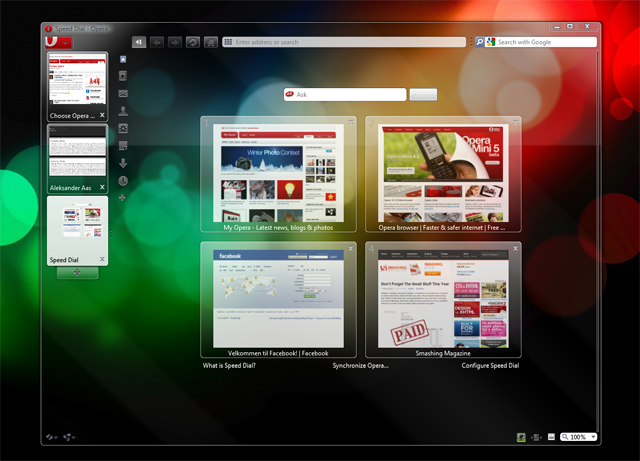Viewport: 640px width, 461px height.
Task: Open the Google search engine icon menu
Action: click(x=491, y=42)
